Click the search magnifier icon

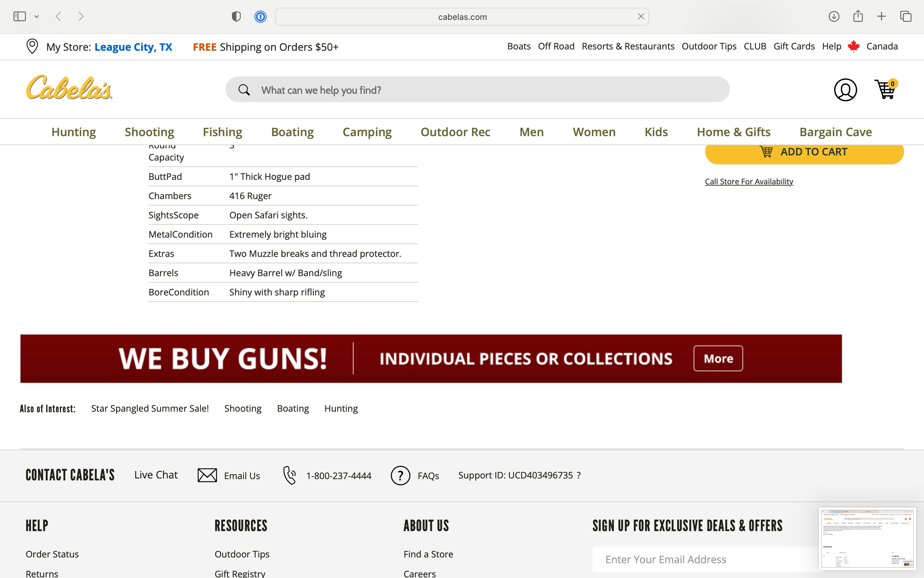point(244,90)
